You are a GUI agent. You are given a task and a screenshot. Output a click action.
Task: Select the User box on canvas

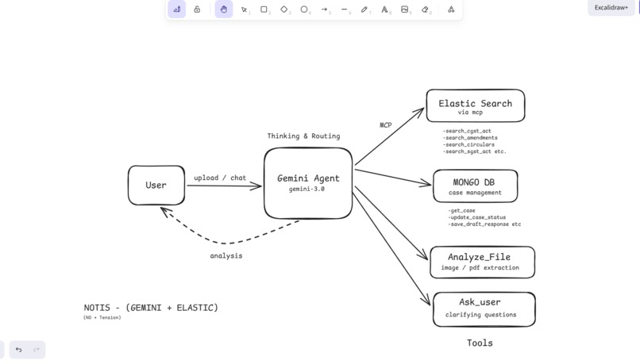click(156, 185)
